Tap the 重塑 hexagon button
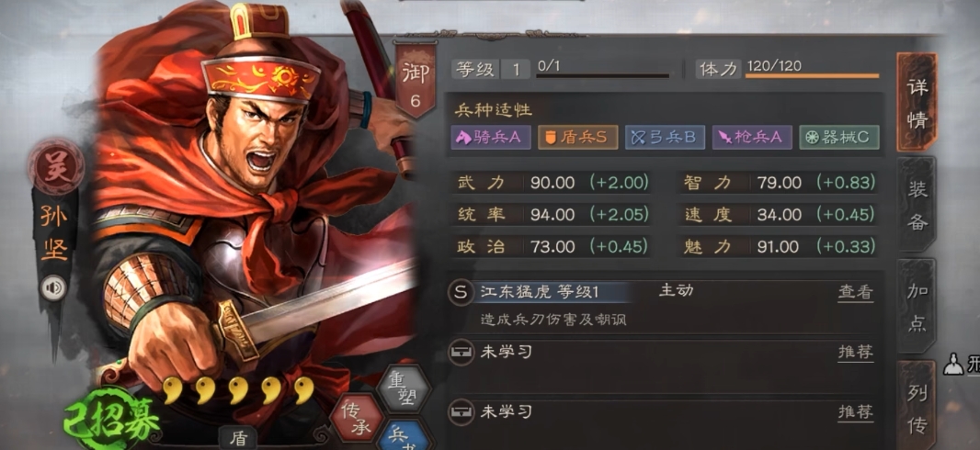Screen dimensions: 980x450 (x=405, y=388)
